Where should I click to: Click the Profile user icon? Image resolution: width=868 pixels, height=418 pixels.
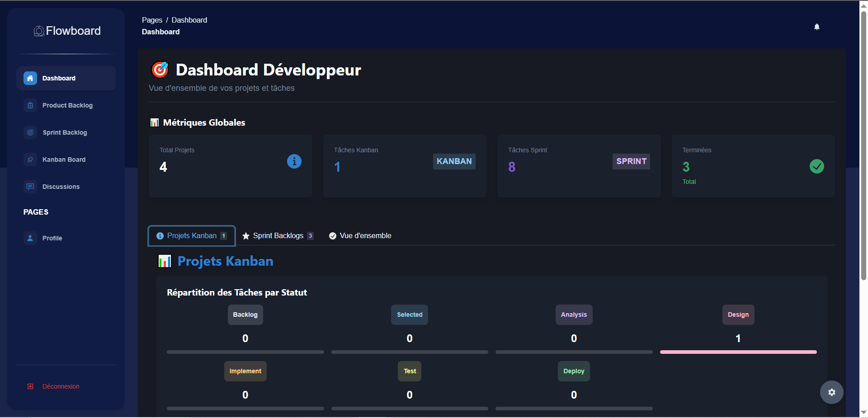pos(30,238)
